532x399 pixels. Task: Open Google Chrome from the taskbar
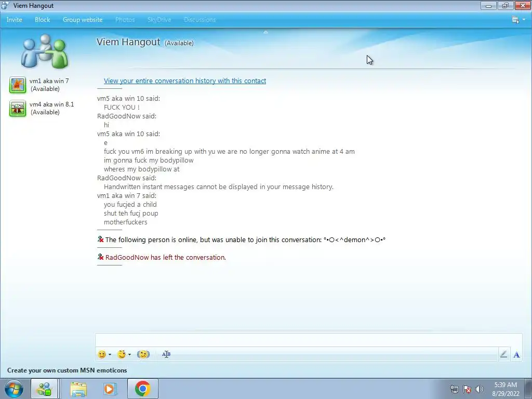point(143,389)
